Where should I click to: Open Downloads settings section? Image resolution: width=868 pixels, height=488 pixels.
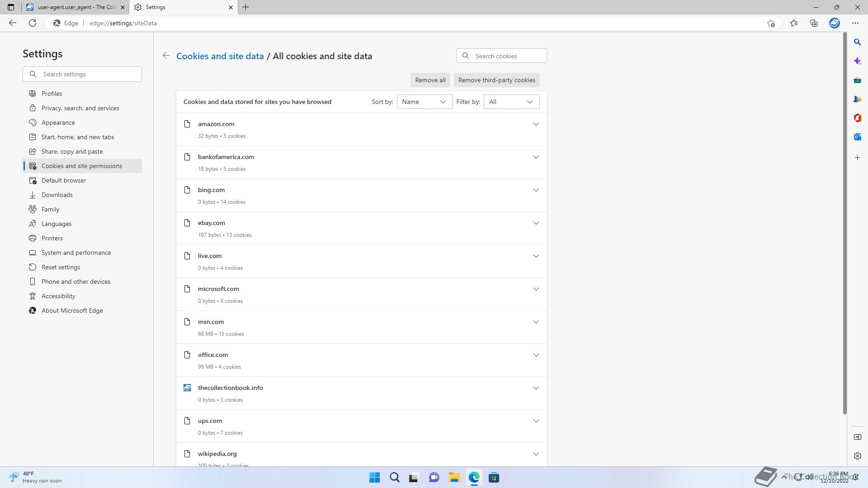[x=82, y=195]
